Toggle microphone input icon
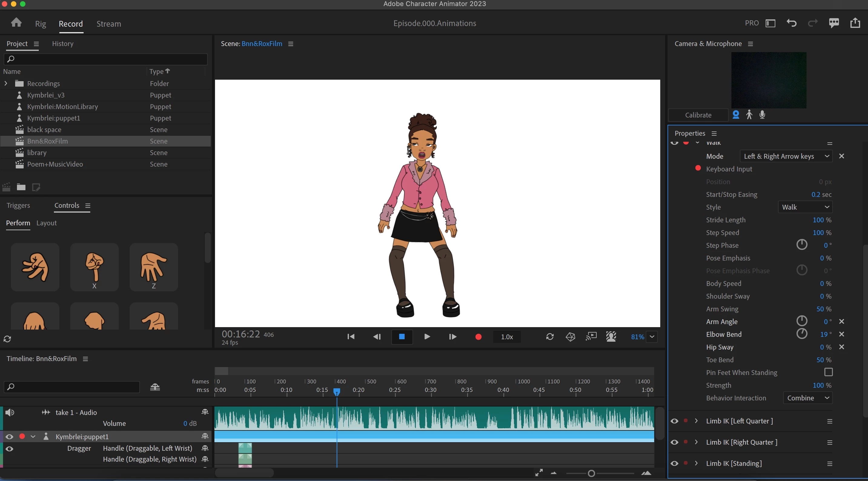This screenshot has width=868, height=481. click(x=762, y=114)
